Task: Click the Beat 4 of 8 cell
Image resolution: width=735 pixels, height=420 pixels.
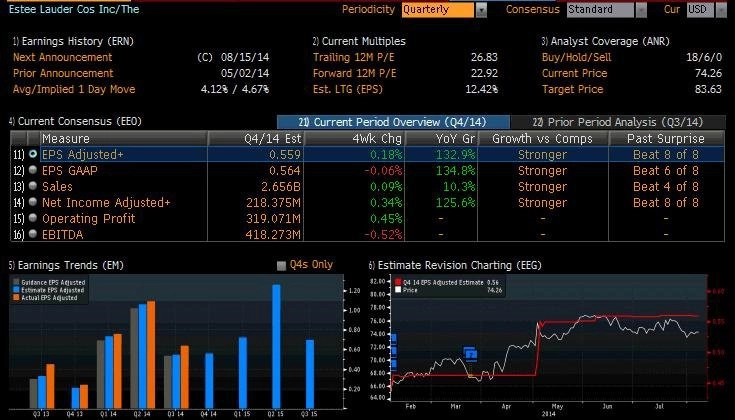Action: tap(666, 187)
